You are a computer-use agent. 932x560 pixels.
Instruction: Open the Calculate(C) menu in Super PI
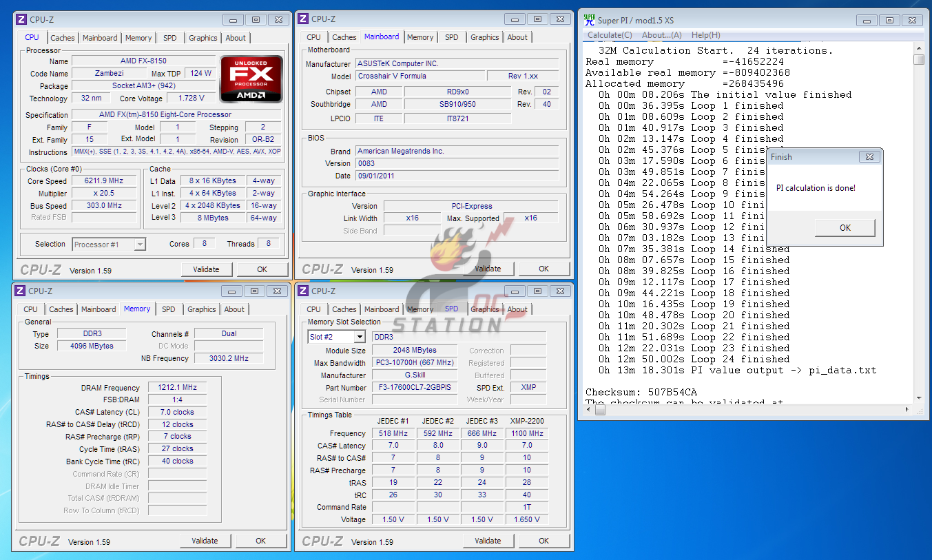(610, 35)
